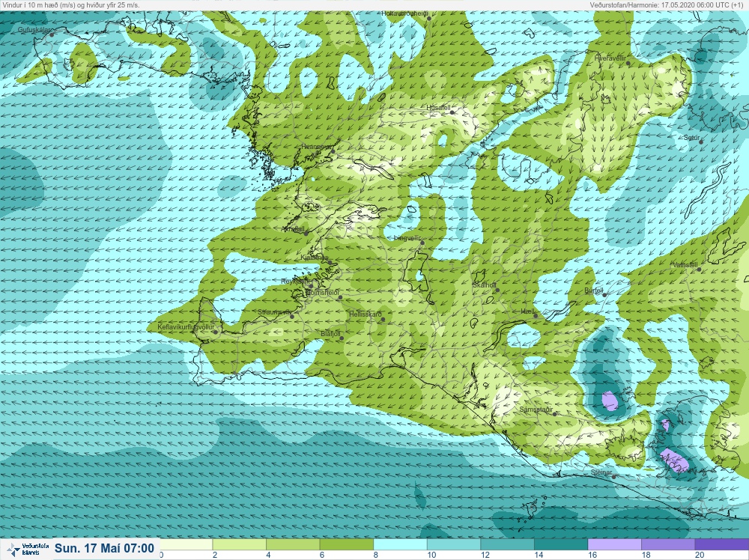The height and width of the screenshot is (560, 749).
Task: Select the Kjalarnes station label
Action: click(x=315, y=258)
